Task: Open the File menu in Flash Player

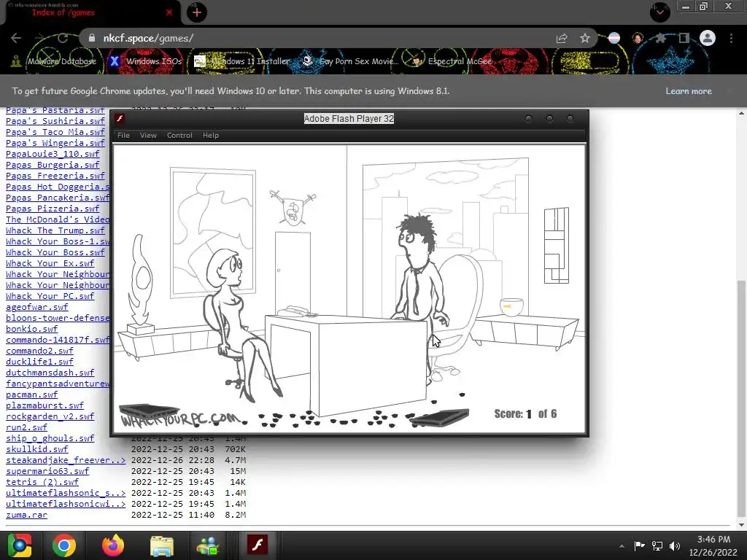Action: click(123, 135)
